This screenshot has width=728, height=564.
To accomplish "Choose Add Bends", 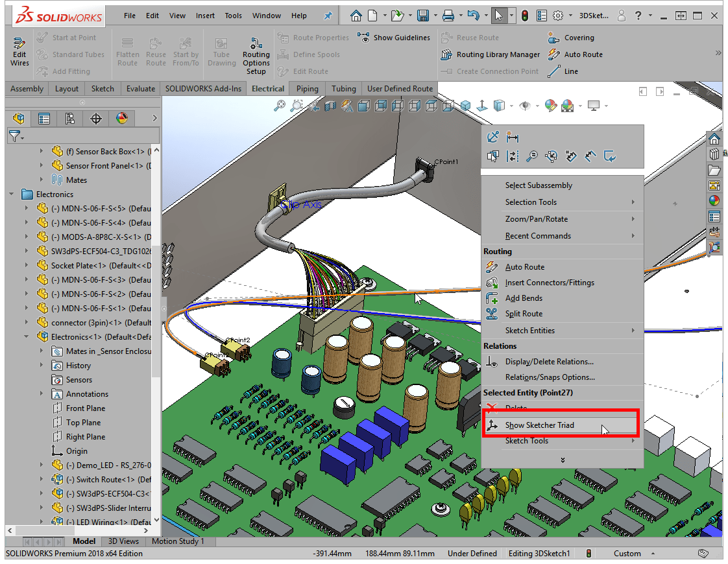I will coord(563,298).
